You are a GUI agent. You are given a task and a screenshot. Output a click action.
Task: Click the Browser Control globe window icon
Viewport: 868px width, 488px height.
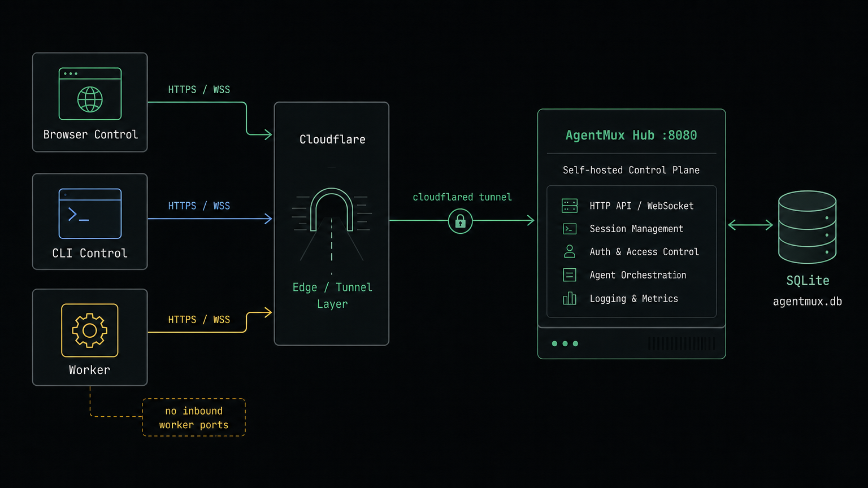pyautogui.click(x=90, y=94)
